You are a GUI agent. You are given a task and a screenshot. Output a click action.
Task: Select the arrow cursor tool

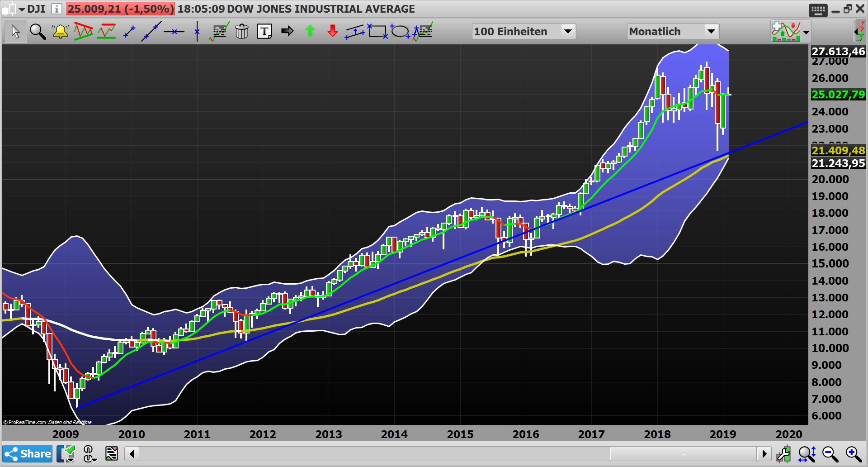15,32
